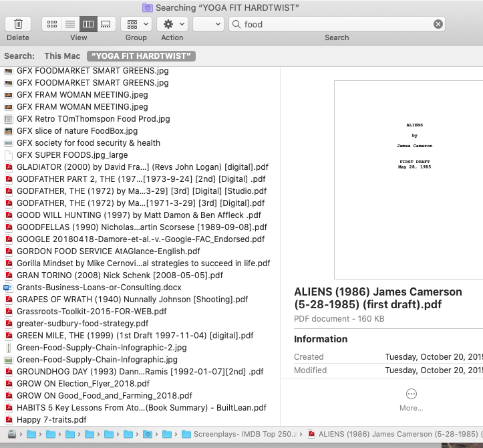The height and width of the screenshot is (448, 483).
Task: Click PDF icon of GROW ON Election_Flyer_2018
Action: (9, 384)
